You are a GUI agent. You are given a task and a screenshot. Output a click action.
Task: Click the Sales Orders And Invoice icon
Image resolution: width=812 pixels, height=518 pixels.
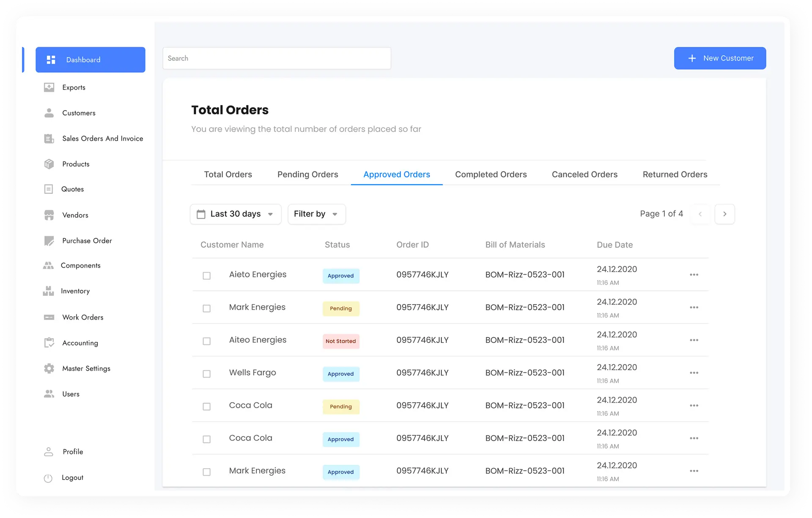49,138
